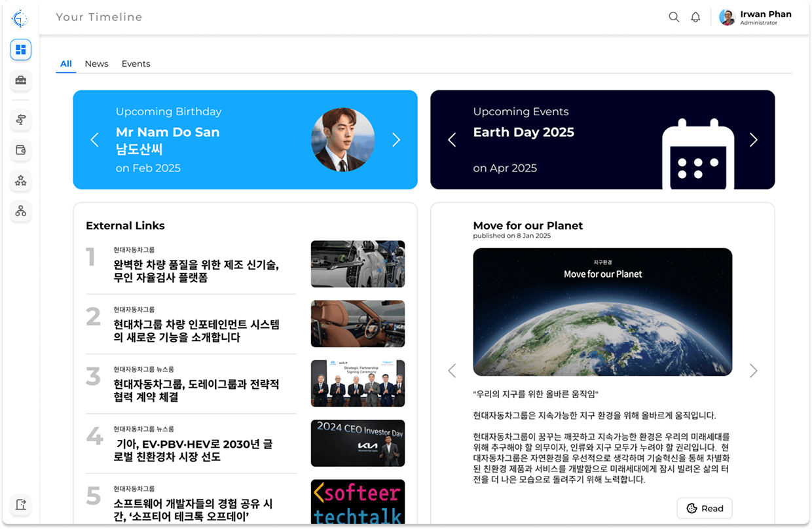Open link 2 about 인포테인먼트 시스템
The height and width of the screenshot is (529, 812).
coord(196,331)
